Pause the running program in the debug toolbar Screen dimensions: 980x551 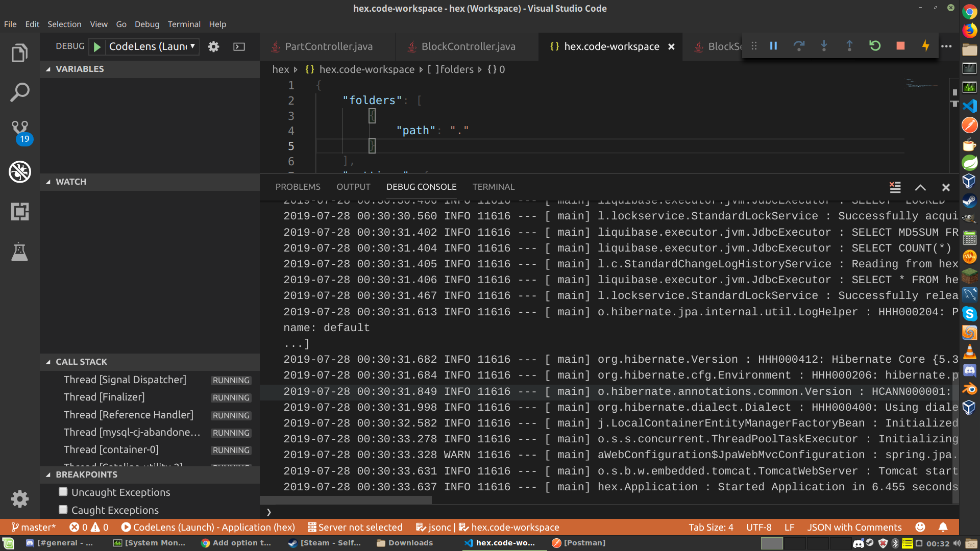point(773,46)
